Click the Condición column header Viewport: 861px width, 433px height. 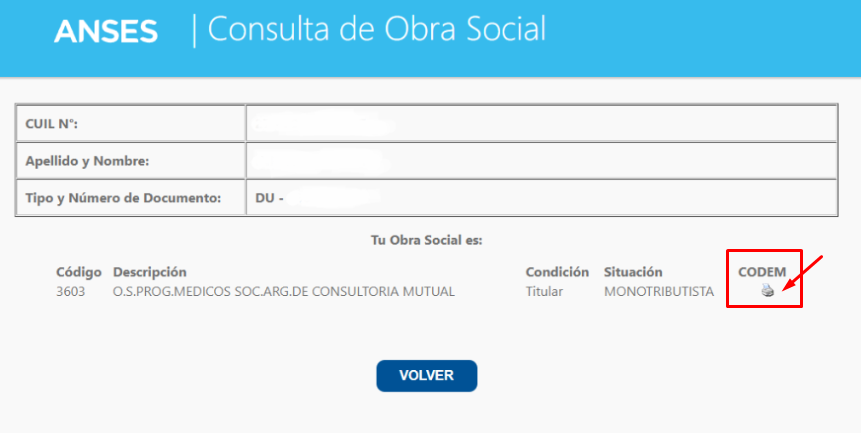coord(557,272)
